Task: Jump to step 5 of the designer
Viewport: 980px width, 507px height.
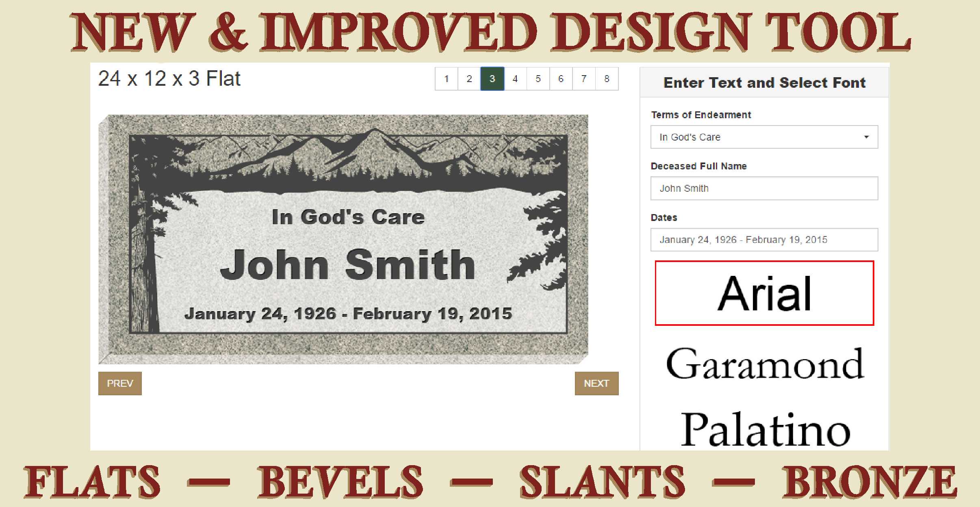Action: tap(538, 79)
